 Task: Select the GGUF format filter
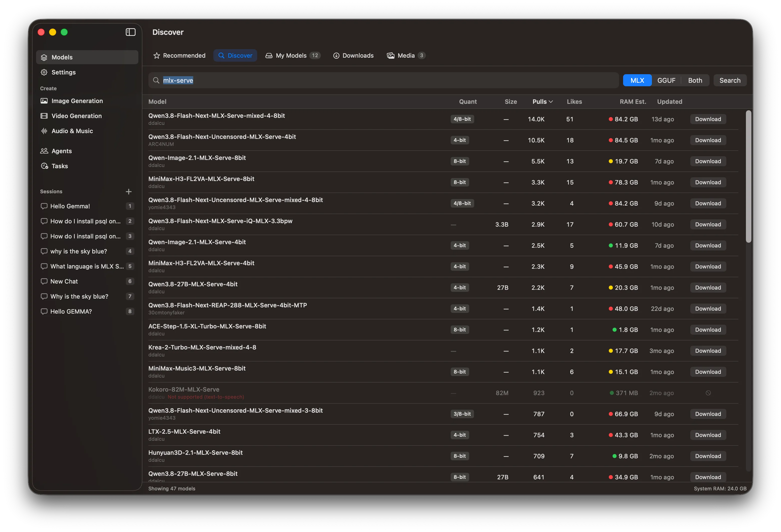click(666, 80)
